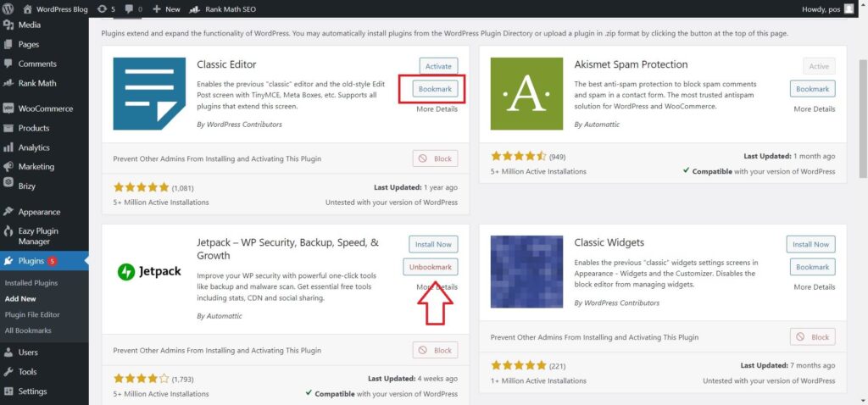Go to Installed Plugins submenu
The height and width of the screenshot is (405, 868).
click(31, 283)
